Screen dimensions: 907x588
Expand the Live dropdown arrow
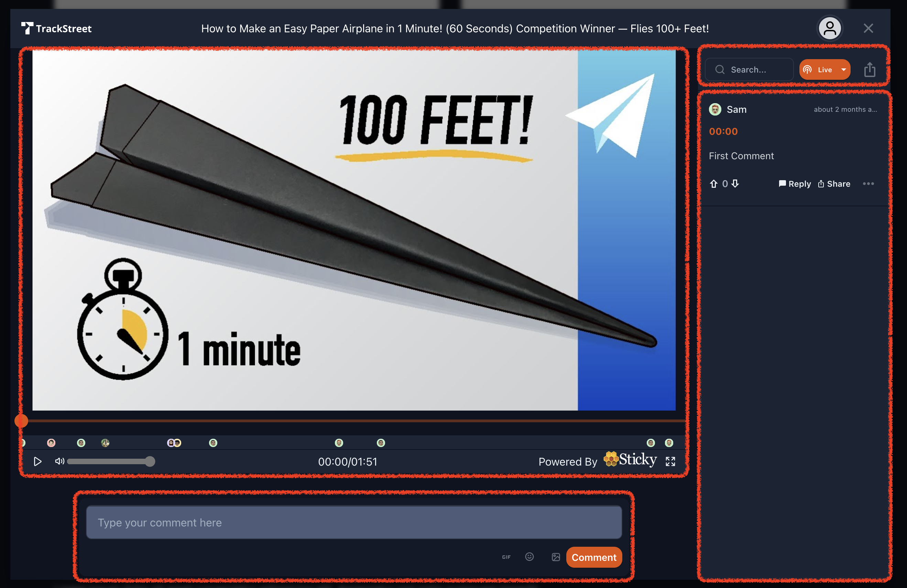[x=844, y=70]
